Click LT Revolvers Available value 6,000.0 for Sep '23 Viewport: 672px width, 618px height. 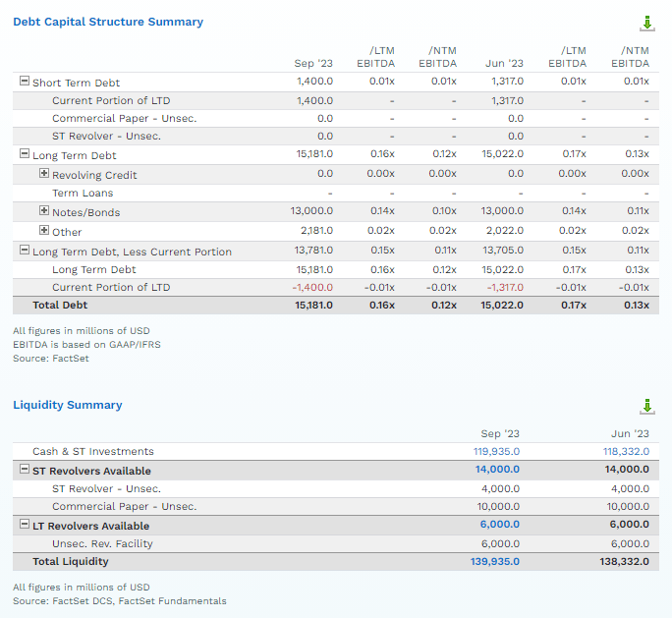[x=499, y=526]
